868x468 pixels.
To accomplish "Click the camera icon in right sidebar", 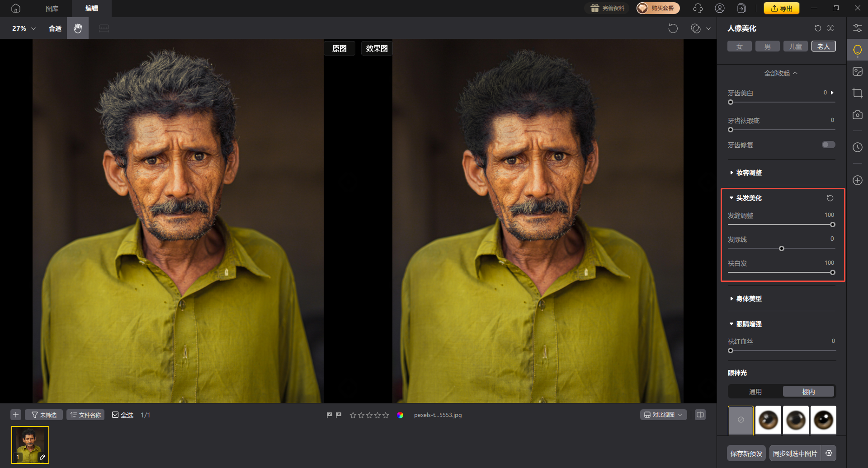I will [857, 115].
